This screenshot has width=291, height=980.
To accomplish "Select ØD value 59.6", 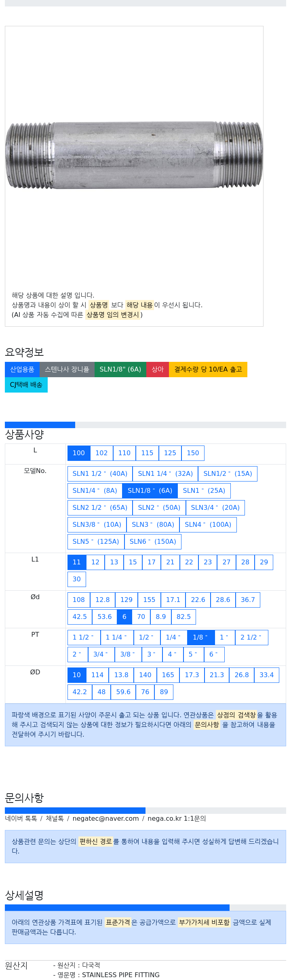I will pos(123,692).
